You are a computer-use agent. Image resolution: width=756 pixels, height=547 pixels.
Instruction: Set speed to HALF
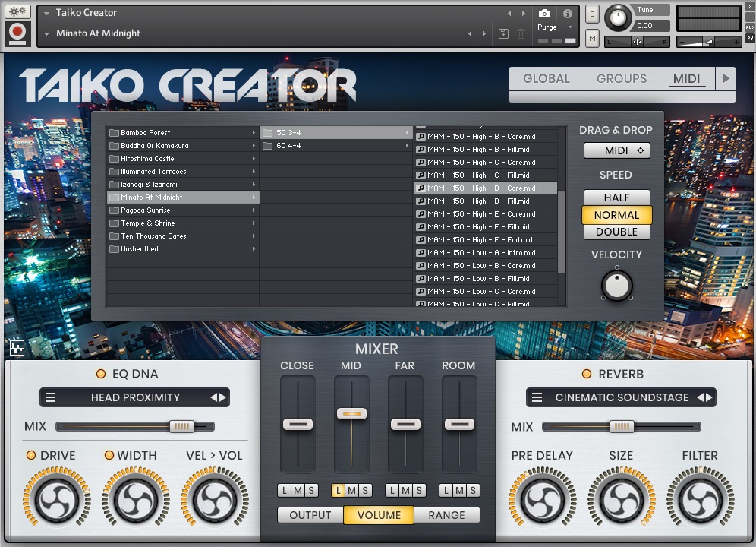click(x=616, y=198)
